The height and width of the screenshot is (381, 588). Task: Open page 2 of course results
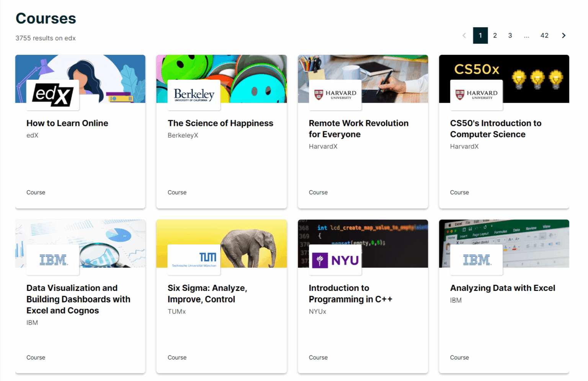click(495, 35)
